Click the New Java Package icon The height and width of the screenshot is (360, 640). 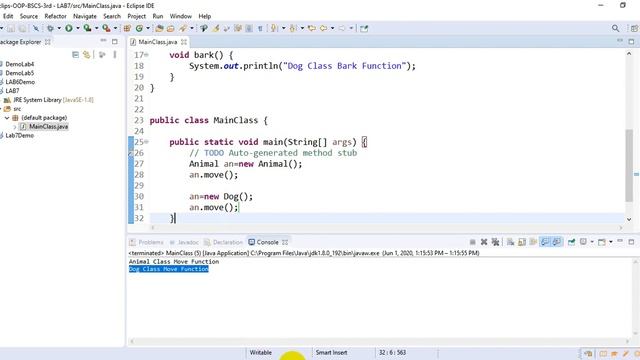point(127,28)
